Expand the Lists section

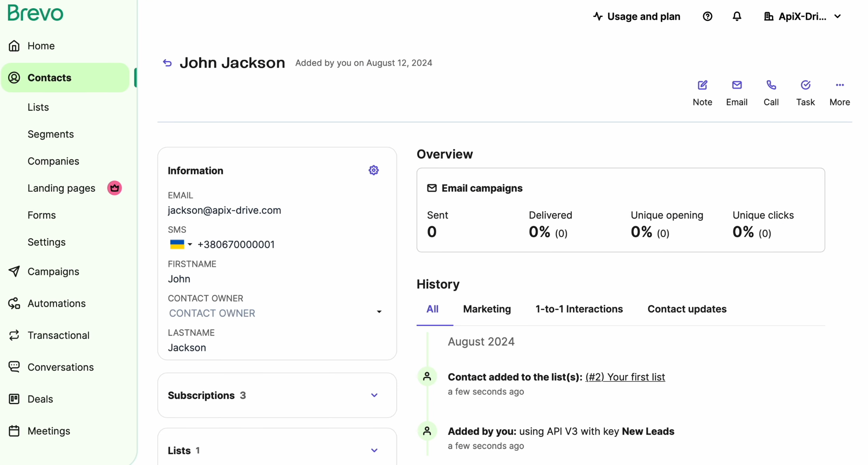point(374,450)
